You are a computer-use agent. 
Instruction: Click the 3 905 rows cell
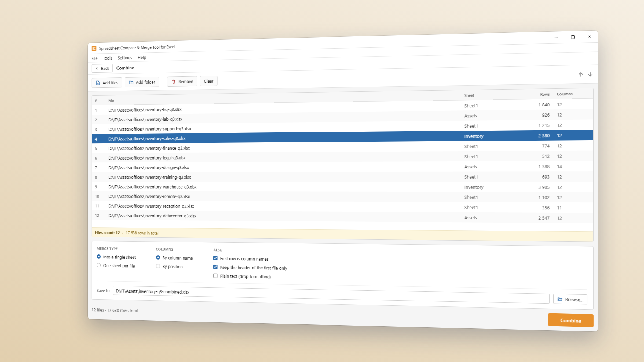point(544,187)
